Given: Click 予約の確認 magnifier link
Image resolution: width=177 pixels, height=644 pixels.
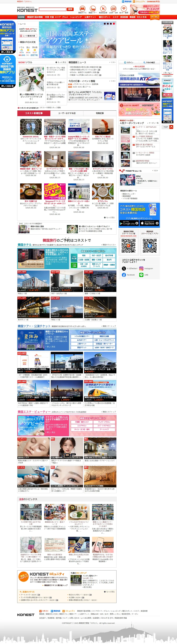Looking at the screenshot, I should click(x=149, y=63).
